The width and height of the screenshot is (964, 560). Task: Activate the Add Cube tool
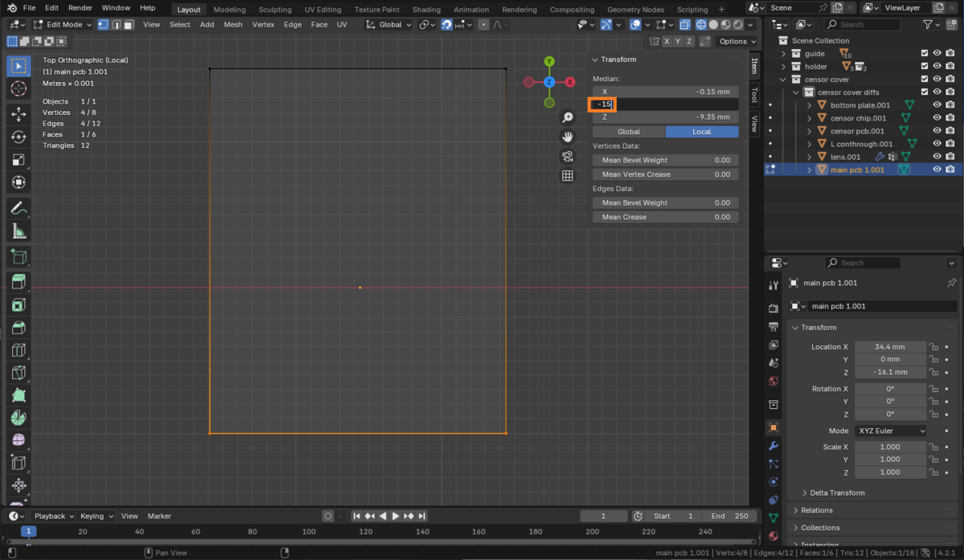[18, 257]
